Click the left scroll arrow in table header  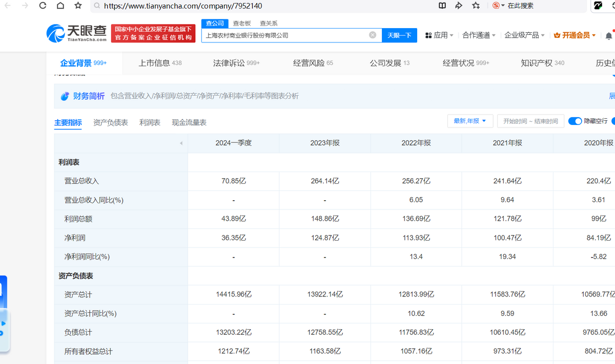pyautogui.click(x=181, y=143)
